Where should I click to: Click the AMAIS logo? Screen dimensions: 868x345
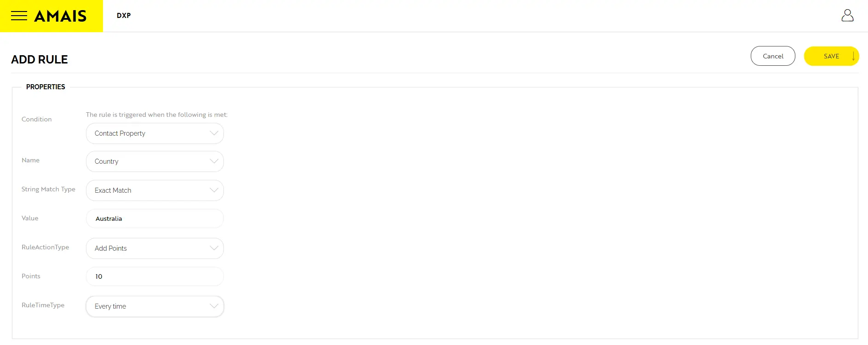[x=60, y=16]
